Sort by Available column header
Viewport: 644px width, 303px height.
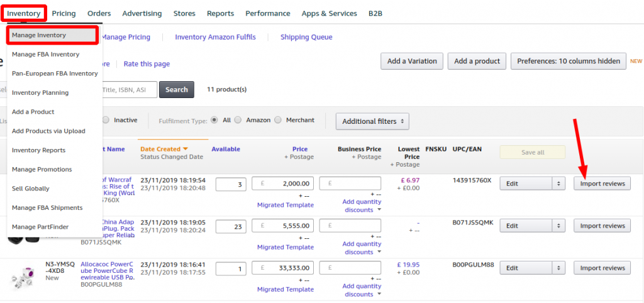tap(226, 149)
